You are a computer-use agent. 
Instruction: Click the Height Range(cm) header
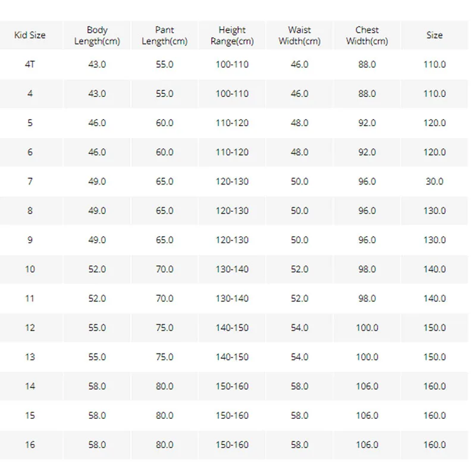[232, 35]
